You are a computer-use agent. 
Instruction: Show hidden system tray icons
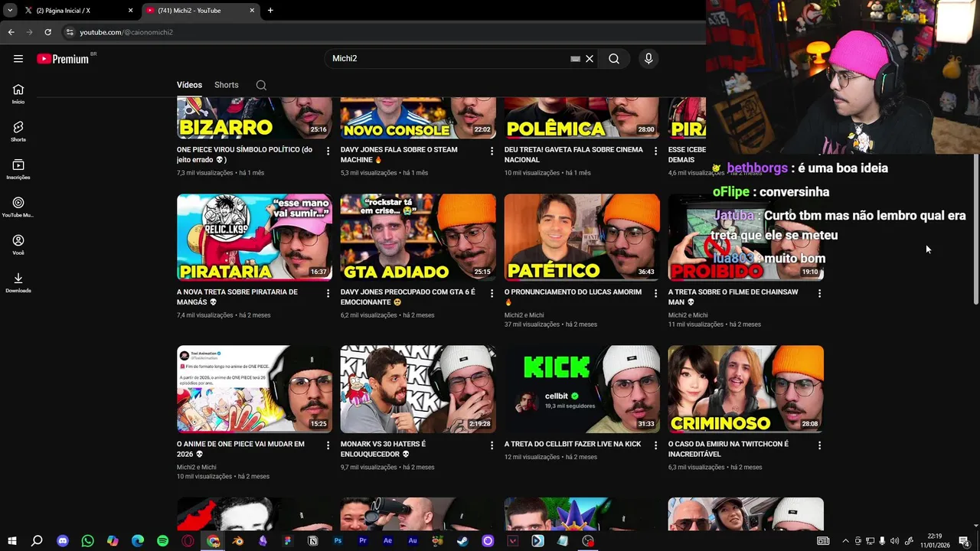tap(845, 541)
